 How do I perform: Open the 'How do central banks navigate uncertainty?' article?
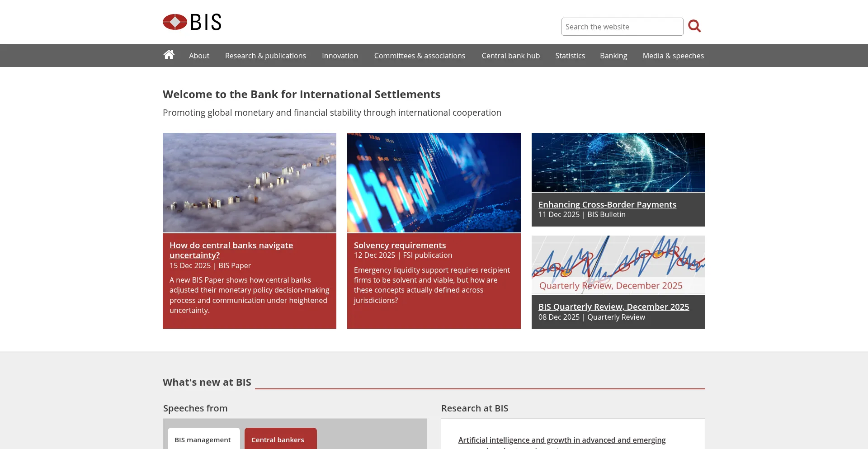[231, 250]
